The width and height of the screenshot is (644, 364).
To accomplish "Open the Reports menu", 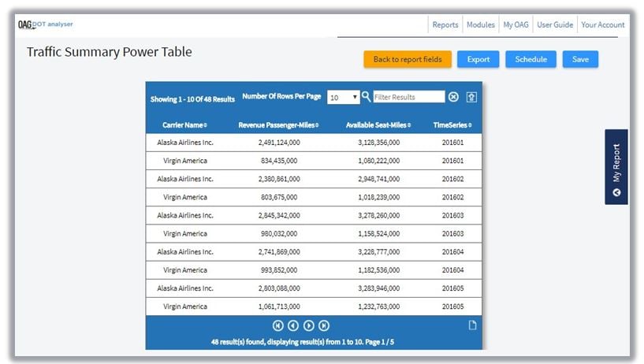I will point(445,24).
